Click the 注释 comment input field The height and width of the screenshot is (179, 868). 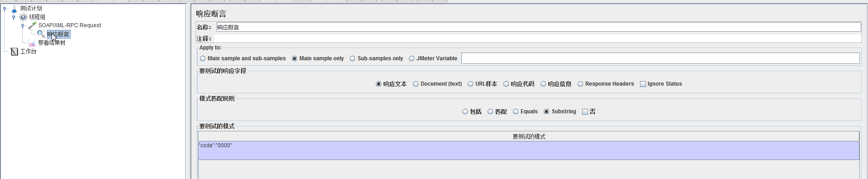click(x=538, y=39)
